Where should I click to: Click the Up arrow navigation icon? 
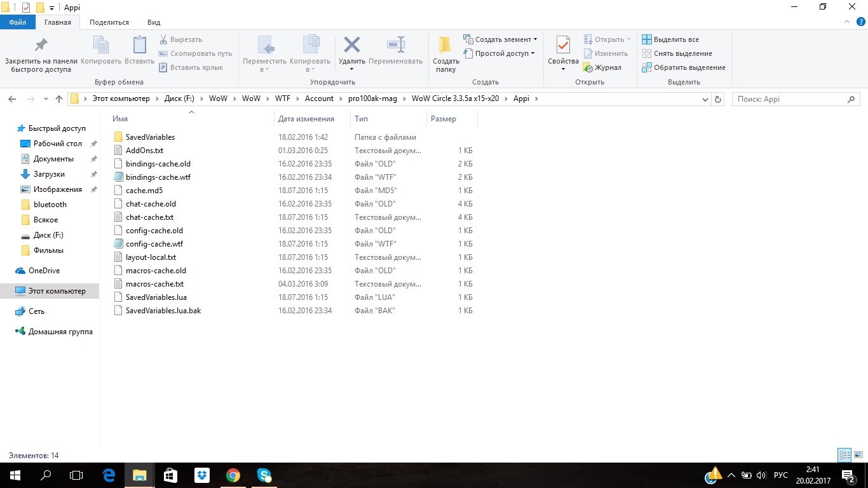pos(59,99)
